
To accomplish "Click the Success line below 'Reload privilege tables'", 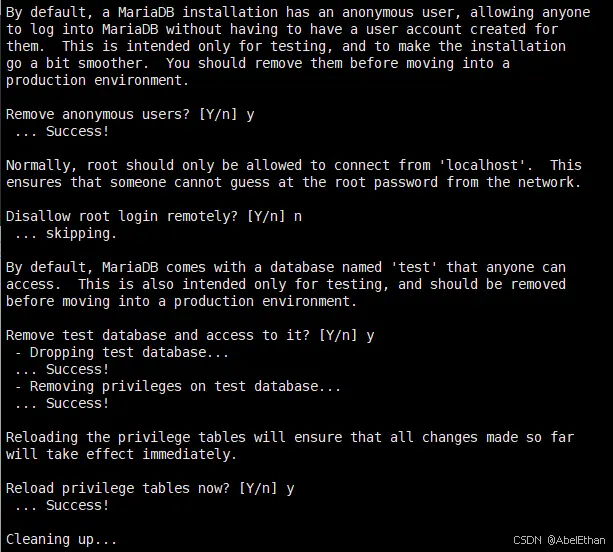I will click(x=62, y=505).
